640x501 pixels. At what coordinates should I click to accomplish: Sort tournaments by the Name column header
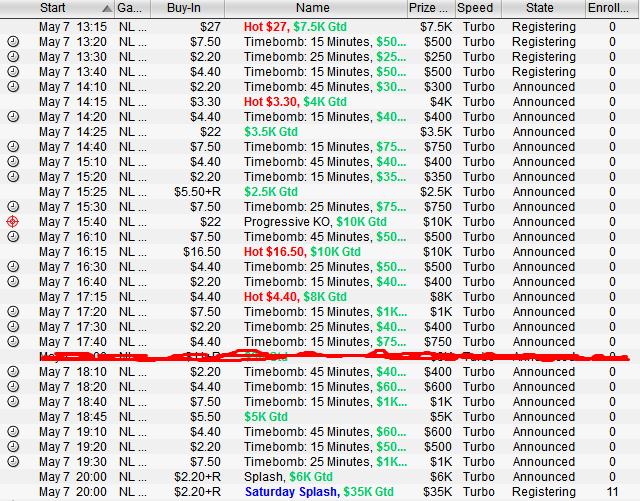tap(316, 8)
